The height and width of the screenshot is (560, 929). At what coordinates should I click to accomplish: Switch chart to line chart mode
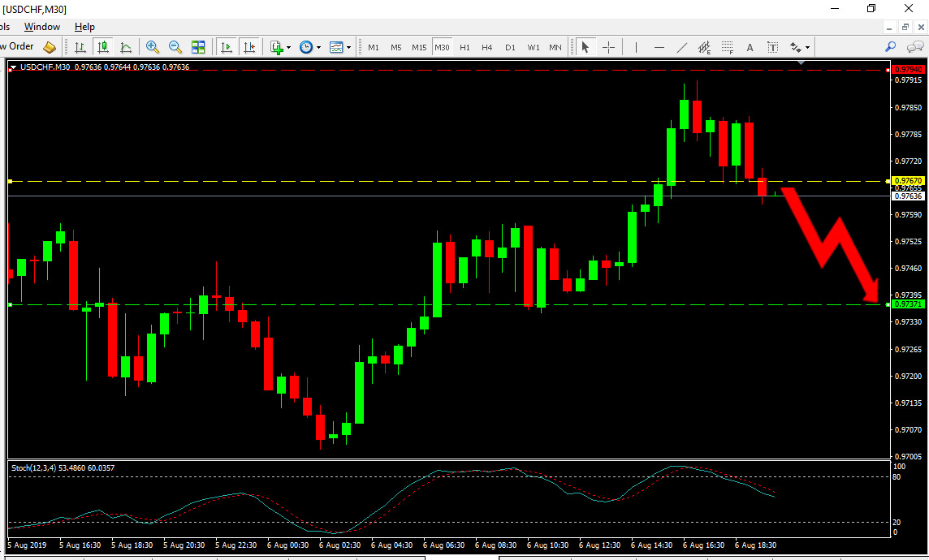[x=126, y=47]
